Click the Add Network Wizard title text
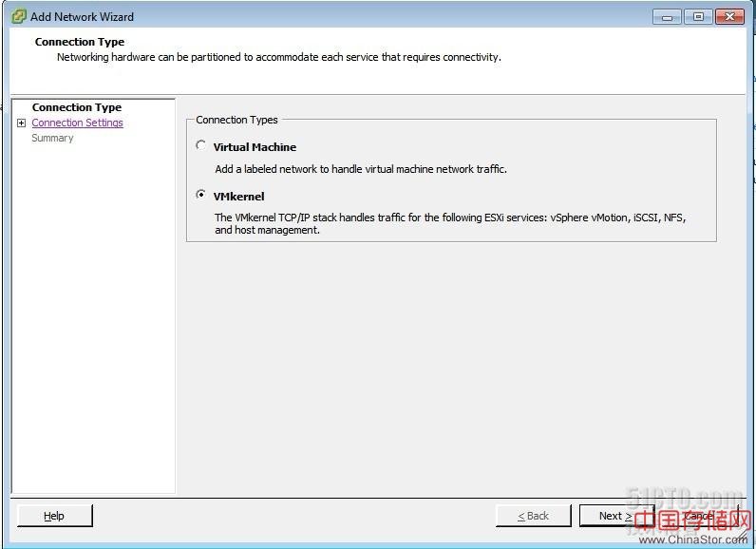The image size is (756, 549). tap(82, 17)
